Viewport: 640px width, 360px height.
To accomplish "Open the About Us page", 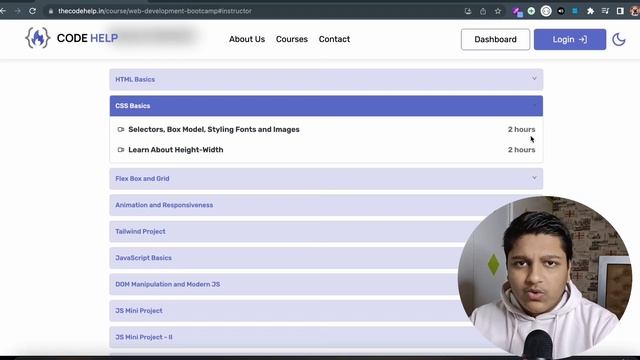I will coord(247,39).
